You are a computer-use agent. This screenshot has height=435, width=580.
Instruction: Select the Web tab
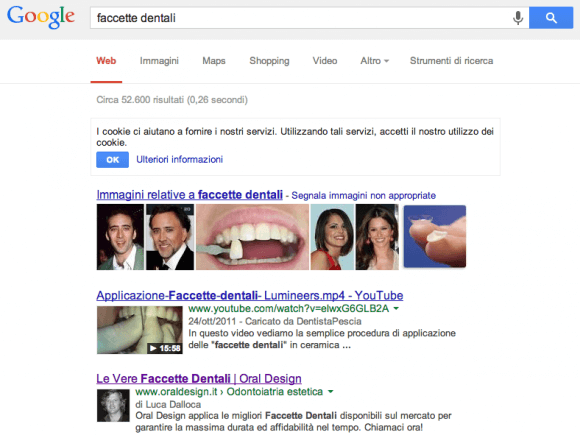coord(106,61)
